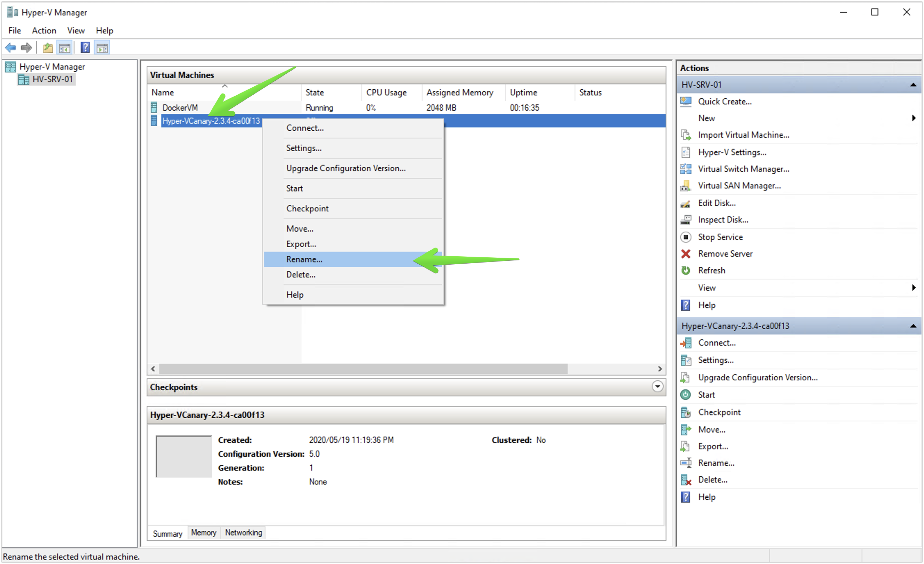The height and width of the screenshot is (564, 924).
Task: Expand the View submenu arrow in Actions
Action: tap(914, 288)
